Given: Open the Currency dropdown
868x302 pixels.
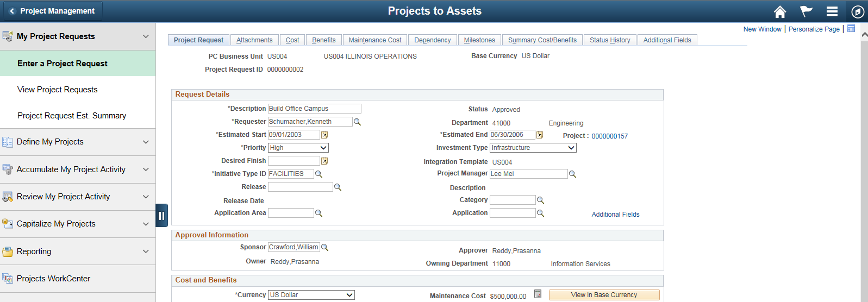Looking at the screenshot, I should pyautogui.click(x=311, y=295).
